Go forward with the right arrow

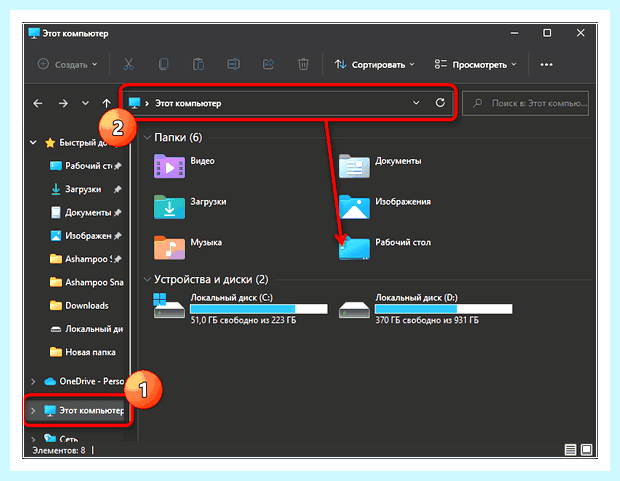point(63,104)
